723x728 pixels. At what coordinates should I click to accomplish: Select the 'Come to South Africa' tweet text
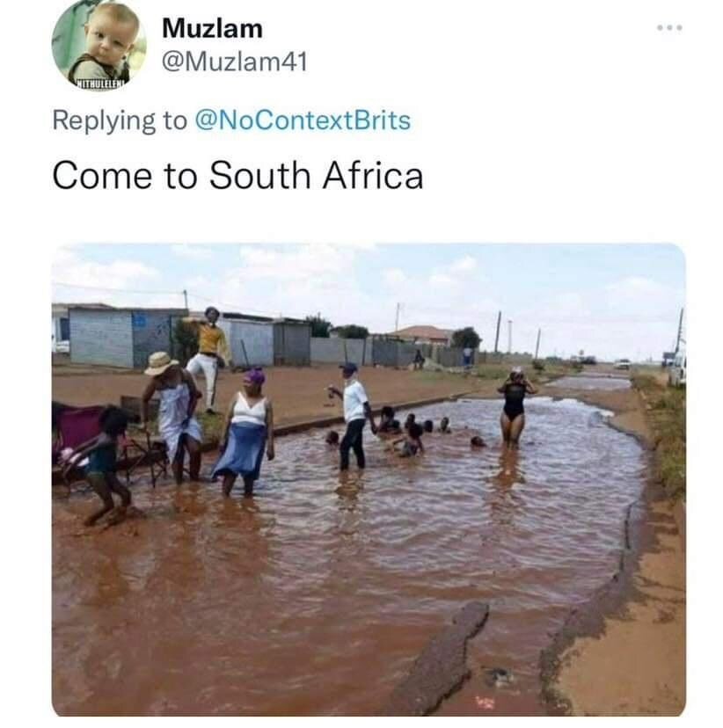pos(237,176)
